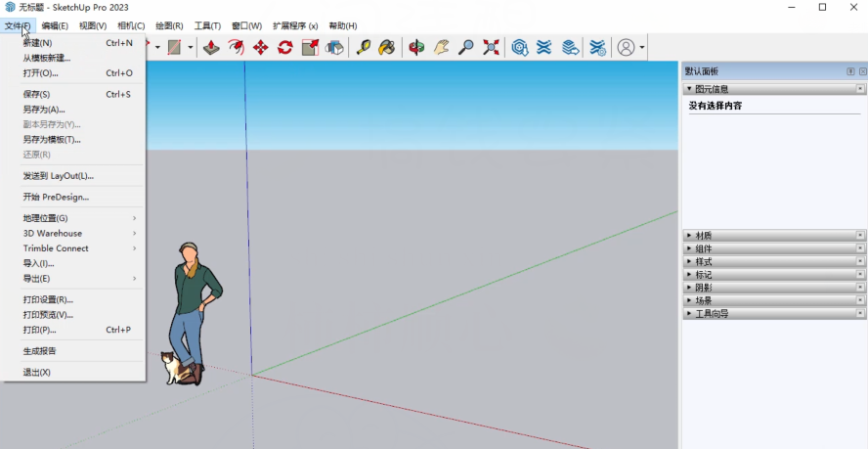
Task: Close the 标记 panel section
Action: (860, 274)
